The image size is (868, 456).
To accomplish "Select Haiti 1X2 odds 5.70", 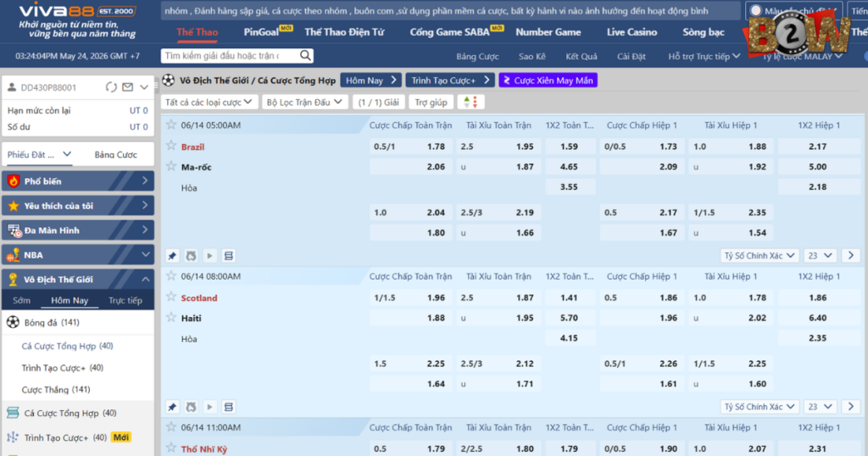I will point(570,318).
